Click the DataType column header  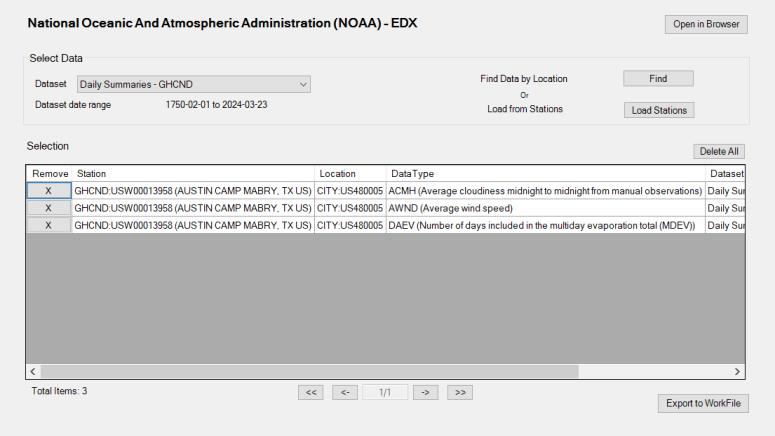(545, 173)
